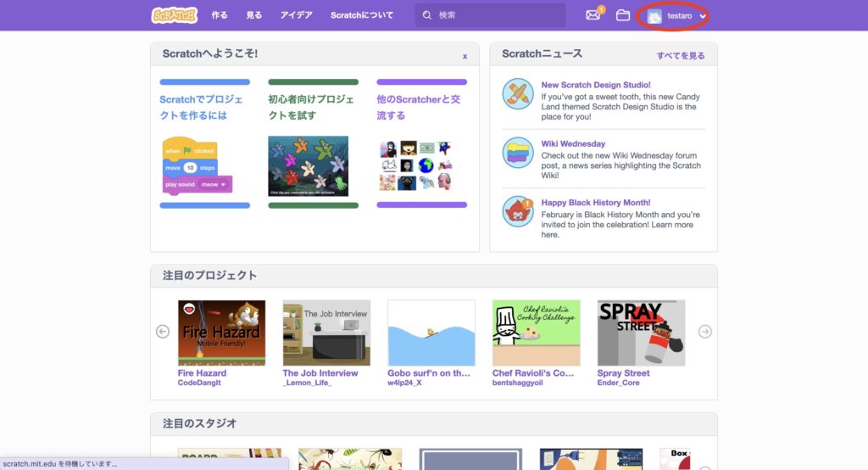868x470 pixels.
Task: Click the testaro profile avatar
Action: pyautogui.click(x=654, y=16)
